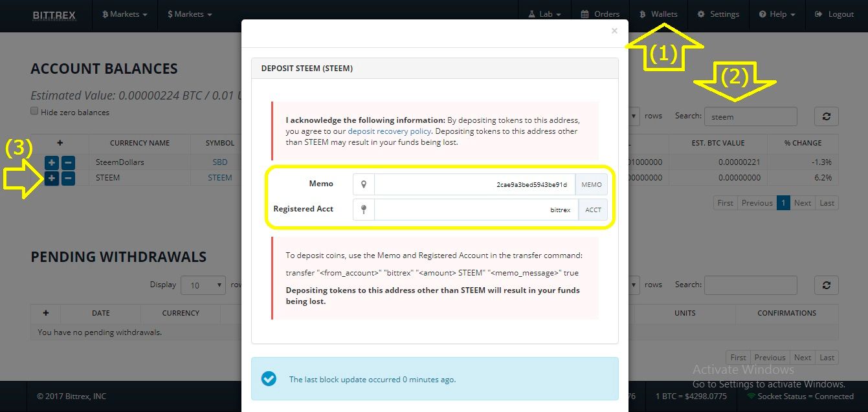Click the plus deposit icon for SteemDollars
Image resolution: width=868 pixels, height=412 pixels.
pos(52,162)
